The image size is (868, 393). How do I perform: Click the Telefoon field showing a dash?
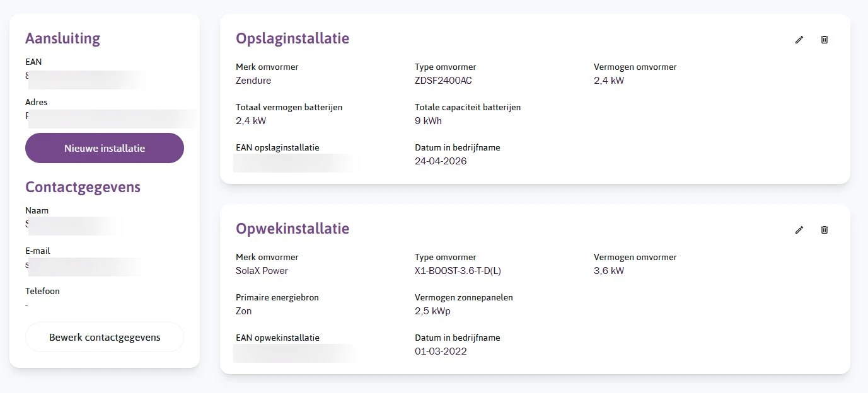pyautogui.click(x=26, y=305)
